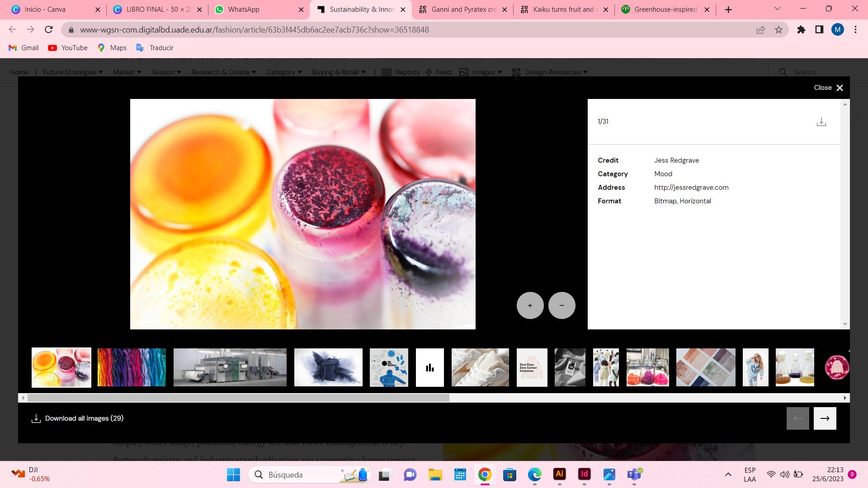
Task: Select the white sneakers thumbnail
Action: pyautogui.click(x=480, y=367)
